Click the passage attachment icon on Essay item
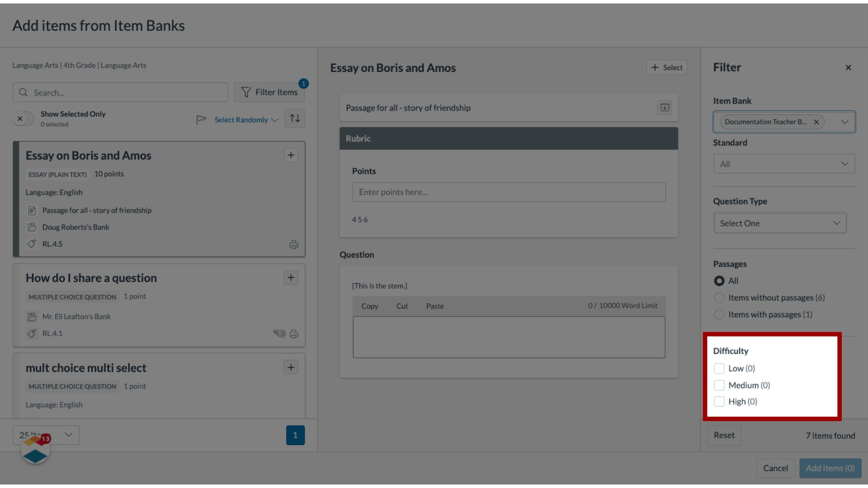Image resolution: width=868 pixels, height=488 pixels. coord(33,210)
